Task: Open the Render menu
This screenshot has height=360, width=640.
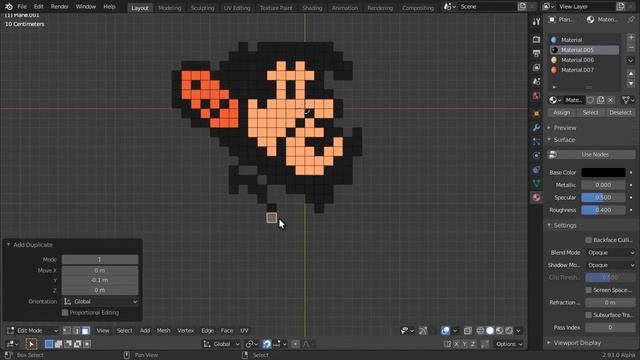Action: point(60,7)
